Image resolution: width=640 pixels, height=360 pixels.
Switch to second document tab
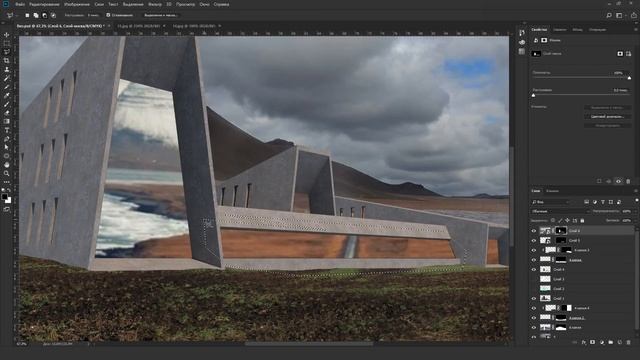(x=138, y=26)
